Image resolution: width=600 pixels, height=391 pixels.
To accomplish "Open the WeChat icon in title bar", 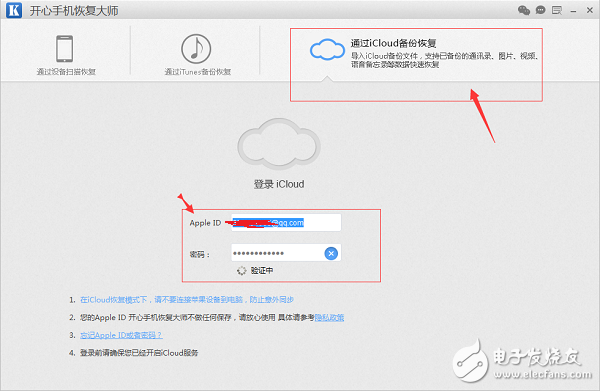I will pos(524,10).
